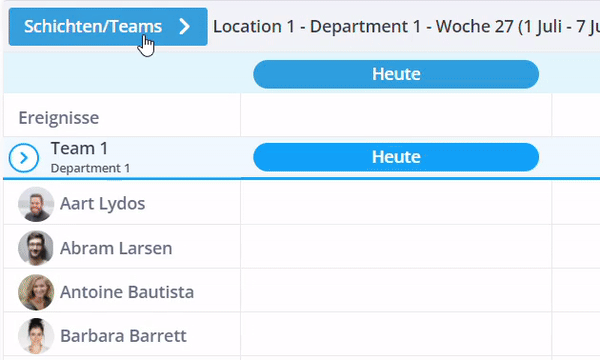Expand the Team 1 circle chevron
Image resolution: width=600 pixels, height=360 pixels.
click(24, 158)
